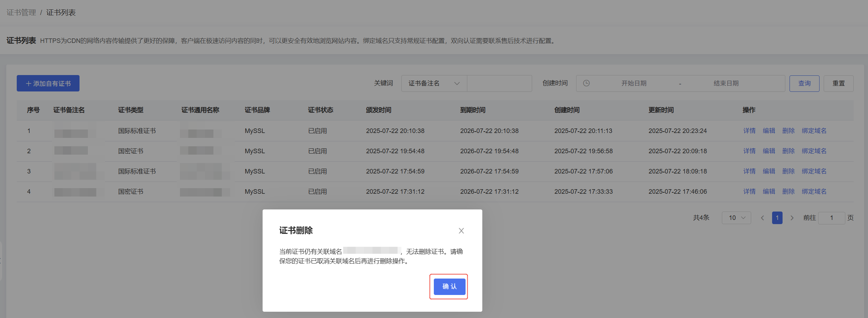Select the 开始日期 start date field
This screenshot has height=318, width=868.
click(634, 83)
